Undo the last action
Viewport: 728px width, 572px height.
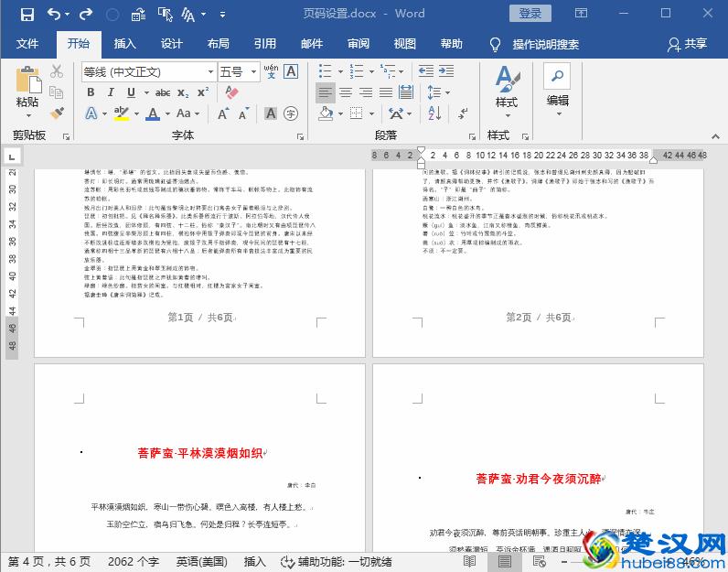click(x=54, y=15)
